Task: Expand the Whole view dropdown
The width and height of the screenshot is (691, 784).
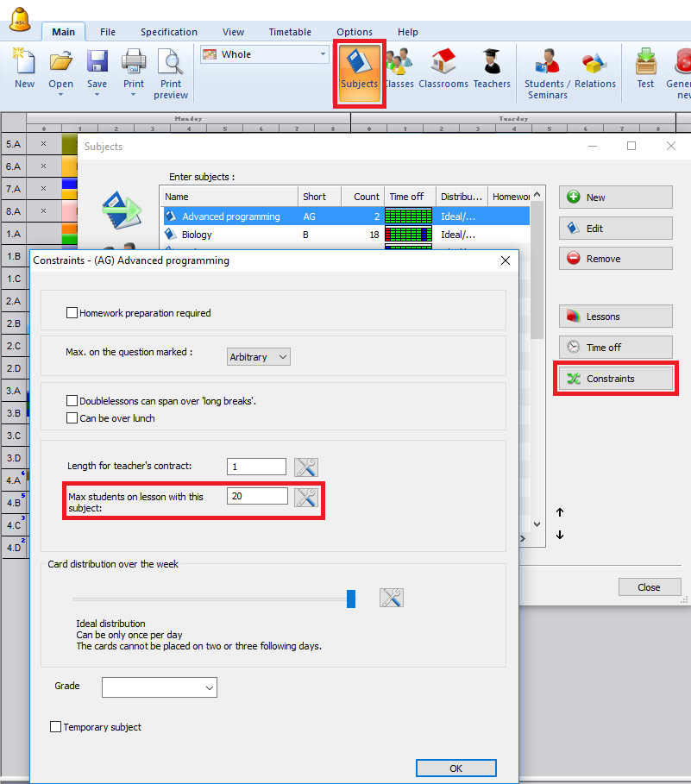Action: (264, 54)
